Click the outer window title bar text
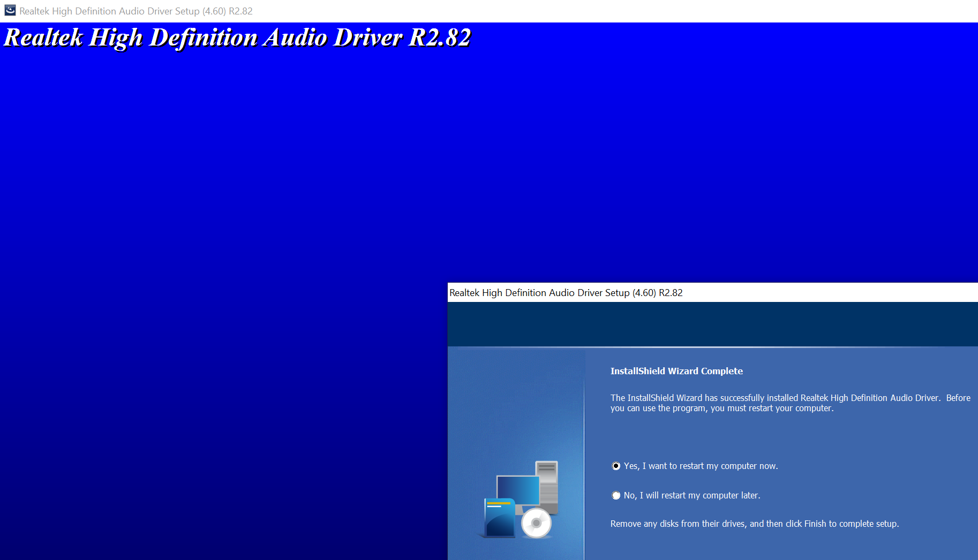 pos(136,11)
